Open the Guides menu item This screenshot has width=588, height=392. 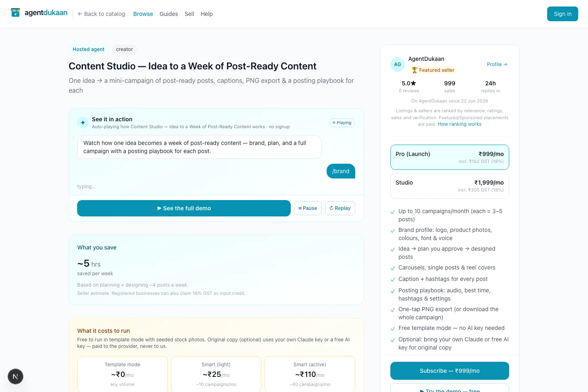(x=169, y=14)
